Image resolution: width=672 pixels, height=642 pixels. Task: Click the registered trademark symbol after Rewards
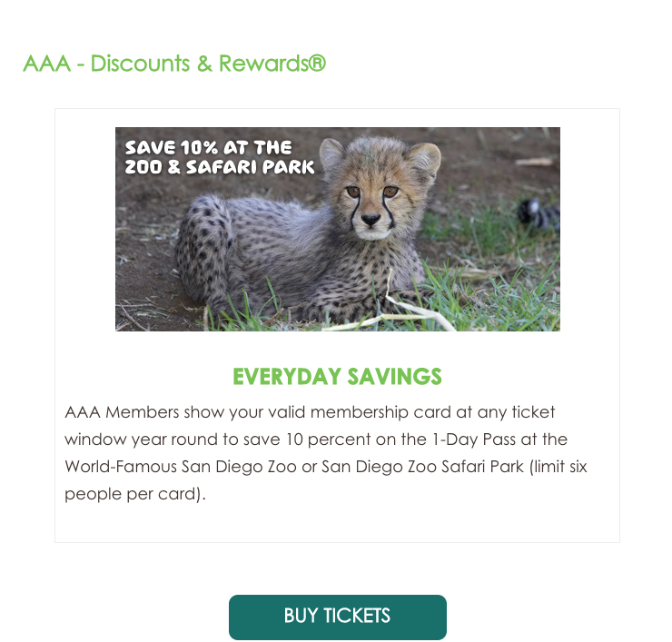pos(317,63)
